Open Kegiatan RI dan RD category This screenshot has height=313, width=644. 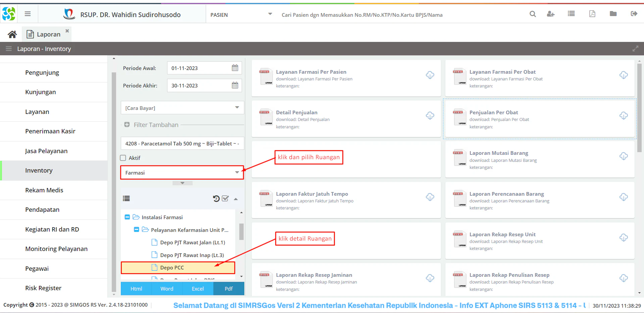coord(54,229)
